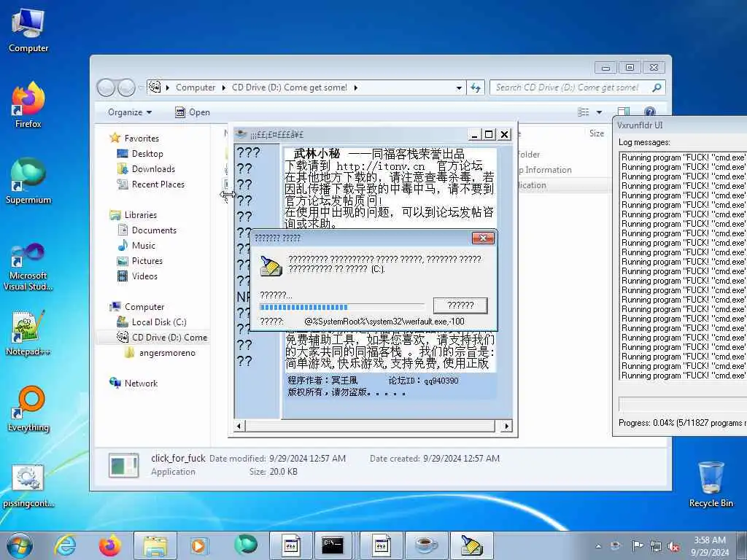Select Favorites in the navigation pane
Screen dimensions: 747x560
pyautogui.click(x=142, y=138)
